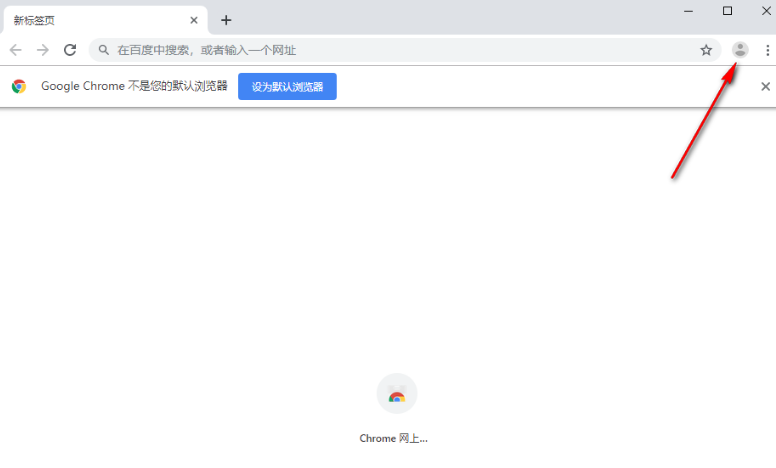Dismiss the default browser notification bar
Screen dimensions: 776x468
pos(765,87)
